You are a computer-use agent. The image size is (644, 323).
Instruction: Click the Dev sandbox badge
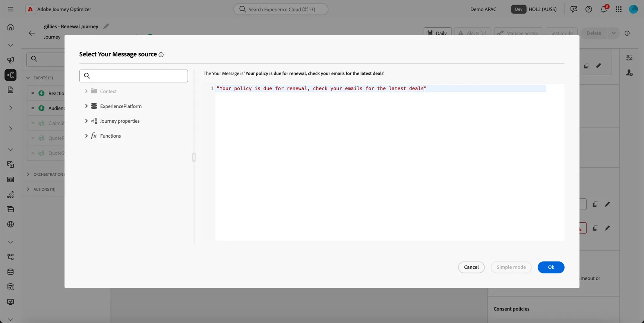518,9
